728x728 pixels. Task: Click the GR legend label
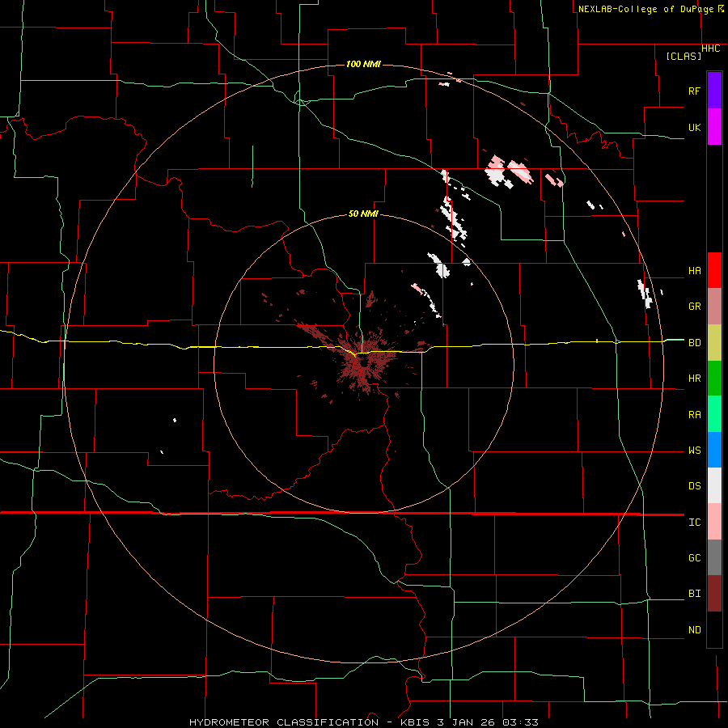pyautogui.click(x=694, y=307)
